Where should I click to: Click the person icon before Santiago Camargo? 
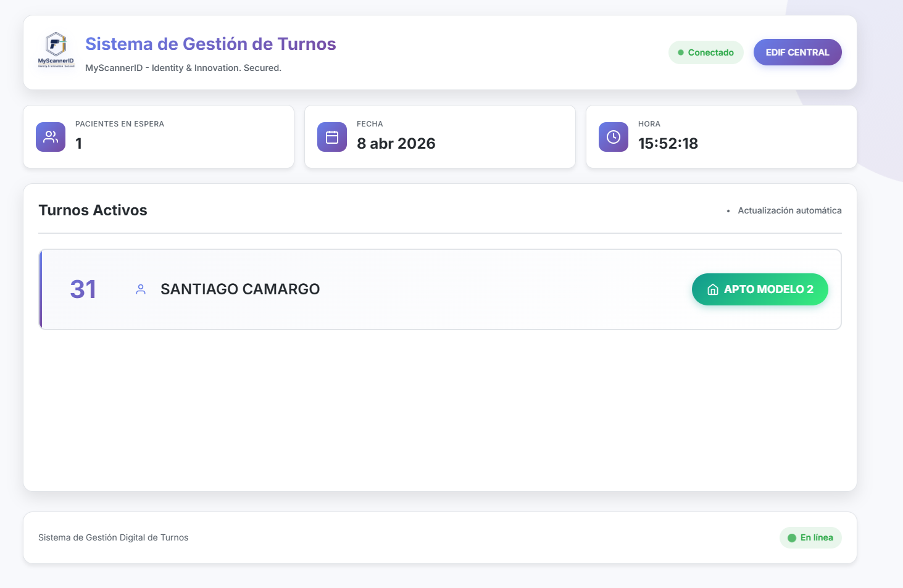[x=141, y=289]
